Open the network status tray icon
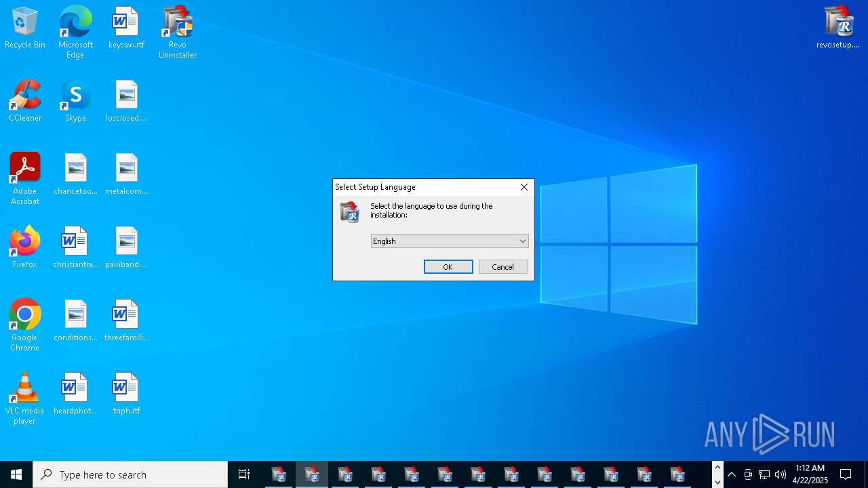 point(764,474)
